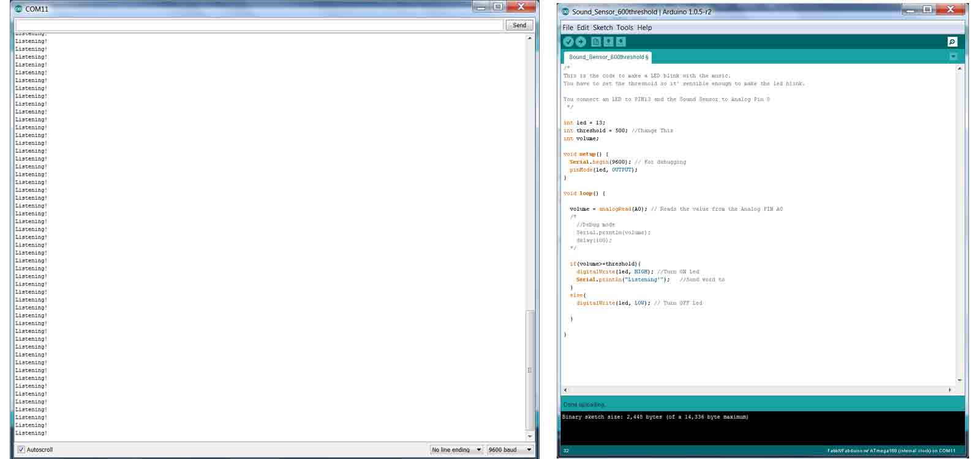
Task: Click the board info text ending 'on COM11'
Action: [x=891, y=450]
